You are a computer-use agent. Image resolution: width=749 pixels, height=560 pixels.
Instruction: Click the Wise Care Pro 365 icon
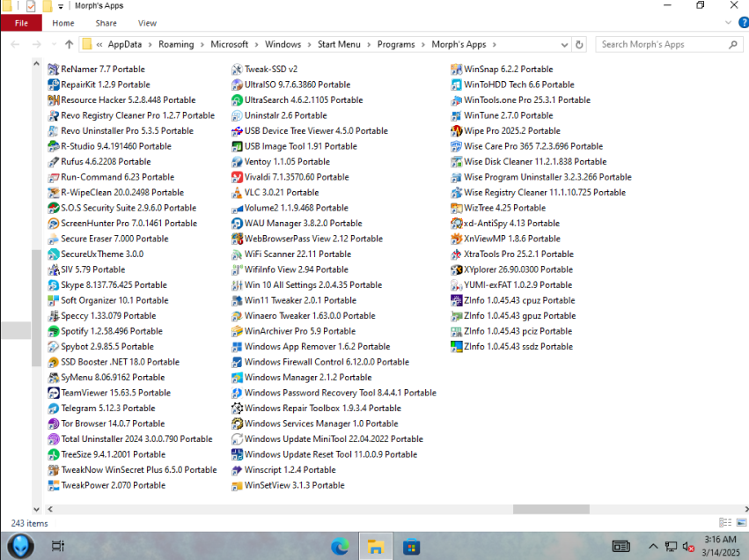click(456, 146)
